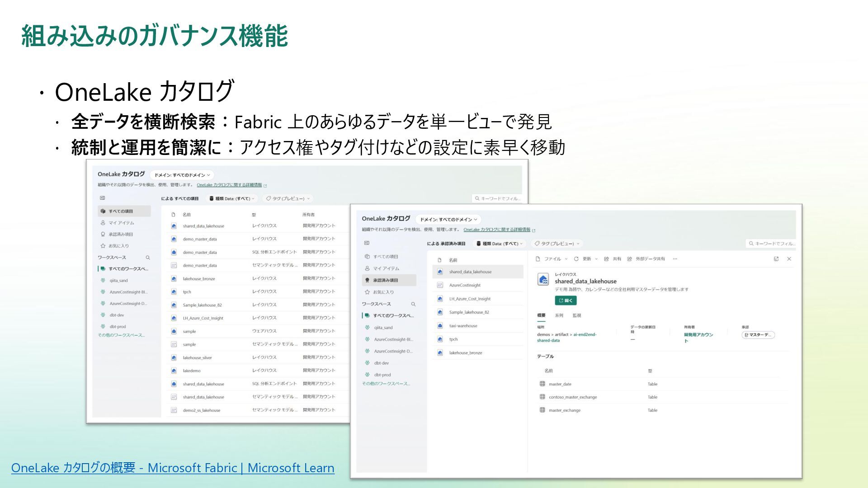Click the large lakehouse icon beside shared_data_lakehouse title
Screen dimensions: 868x488
[x=543, y=280]
